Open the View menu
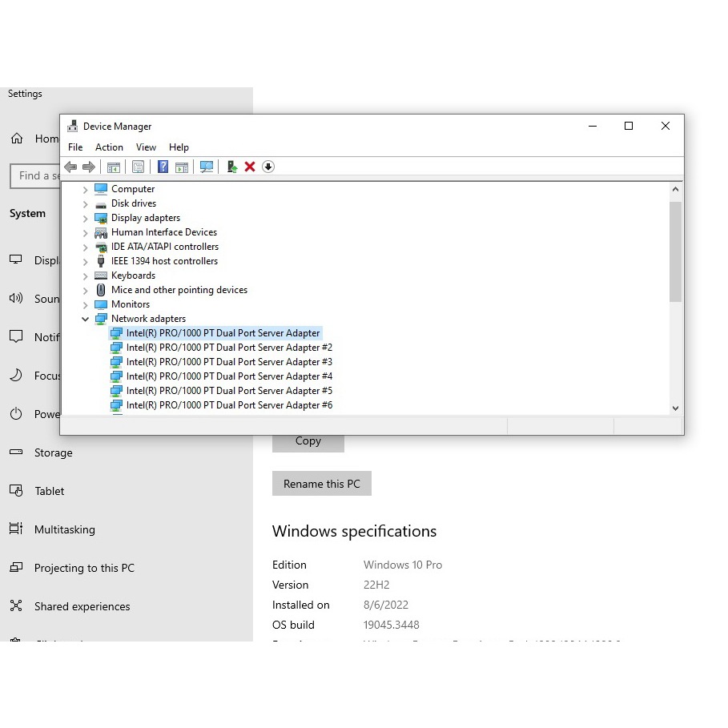The width and height of the screenshot is (728, 728). pyautogui.click(x=146, y=147)
